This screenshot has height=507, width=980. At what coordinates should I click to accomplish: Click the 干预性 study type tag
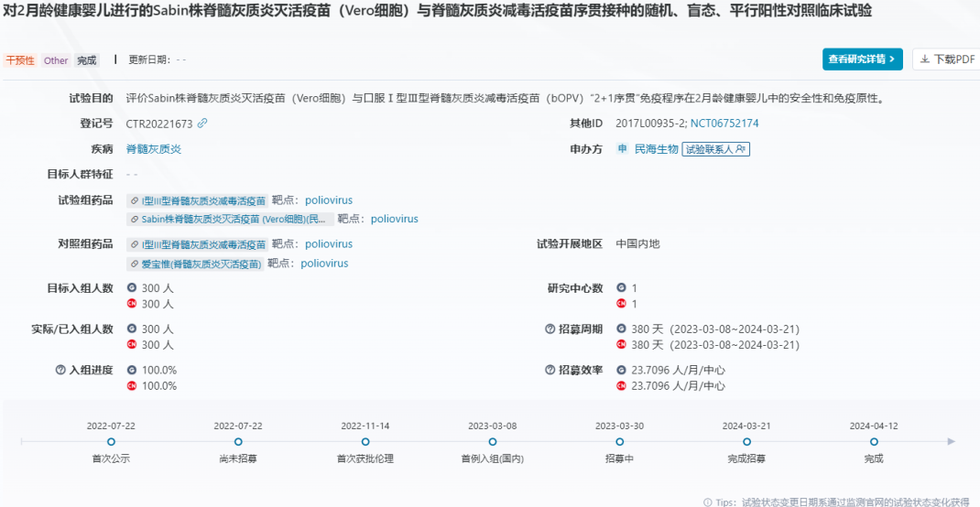19,60
